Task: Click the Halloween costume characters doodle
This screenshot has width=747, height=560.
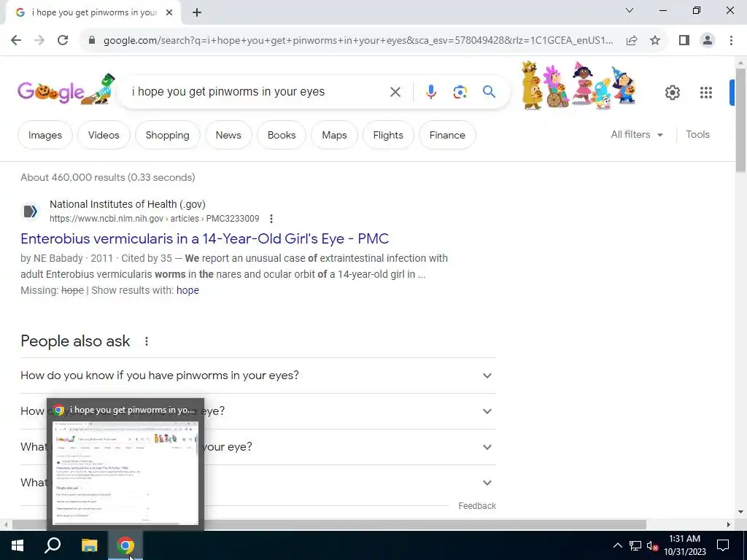Action: (x=578, y=86)
